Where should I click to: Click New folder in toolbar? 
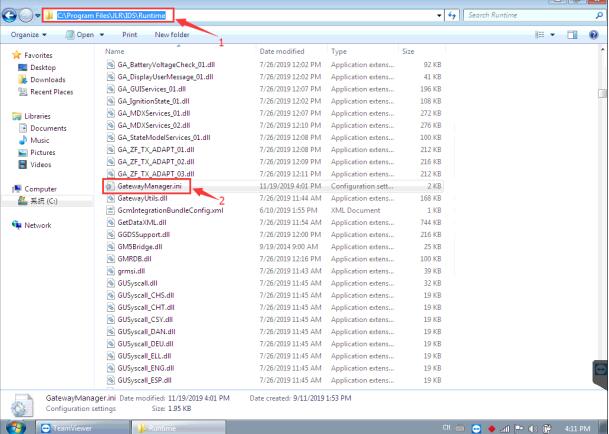[173, 34]
